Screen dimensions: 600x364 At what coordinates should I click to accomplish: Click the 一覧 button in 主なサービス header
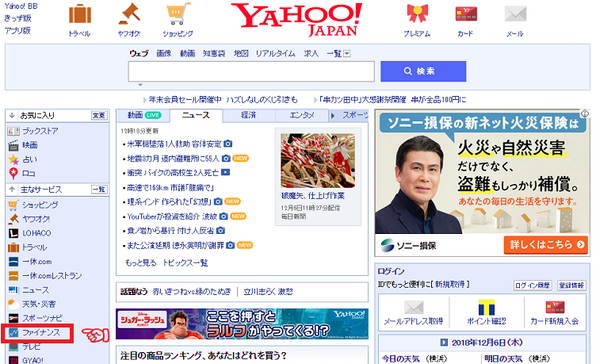point(99,189)
